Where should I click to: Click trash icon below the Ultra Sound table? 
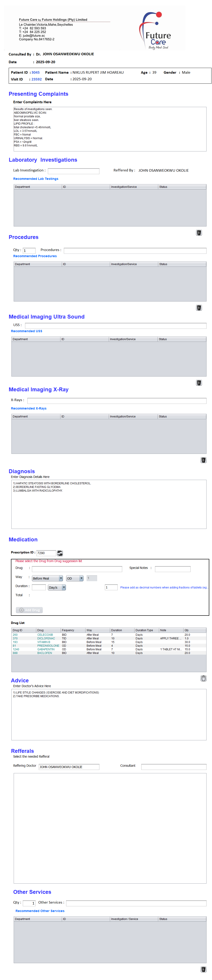(199, 382)
